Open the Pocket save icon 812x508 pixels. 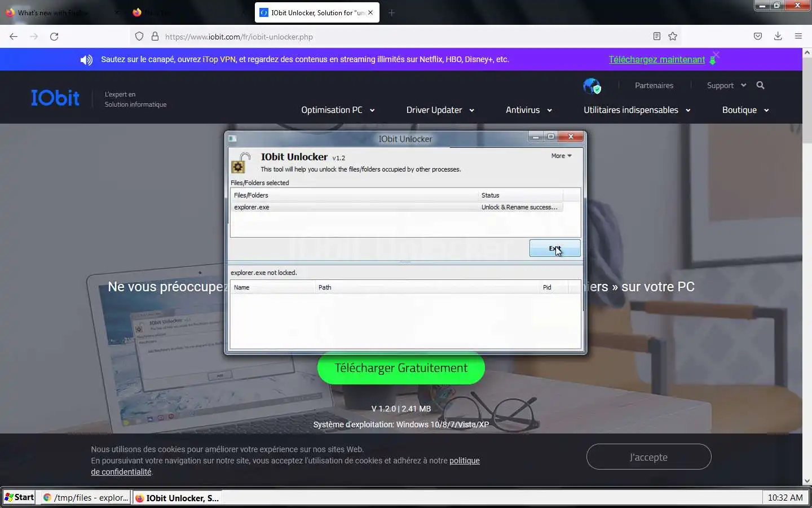click(758, 37)
